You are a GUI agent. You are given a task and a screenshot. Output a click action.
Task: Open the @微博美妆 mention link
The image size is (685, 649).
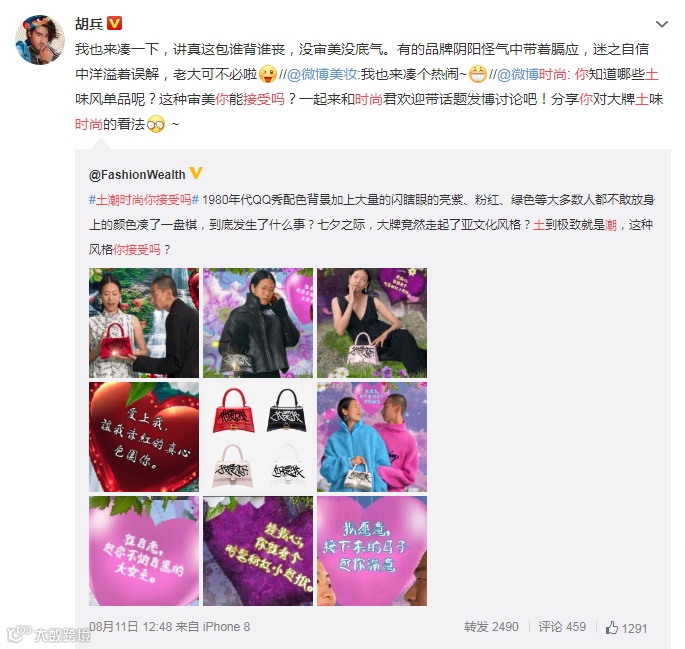322,74
